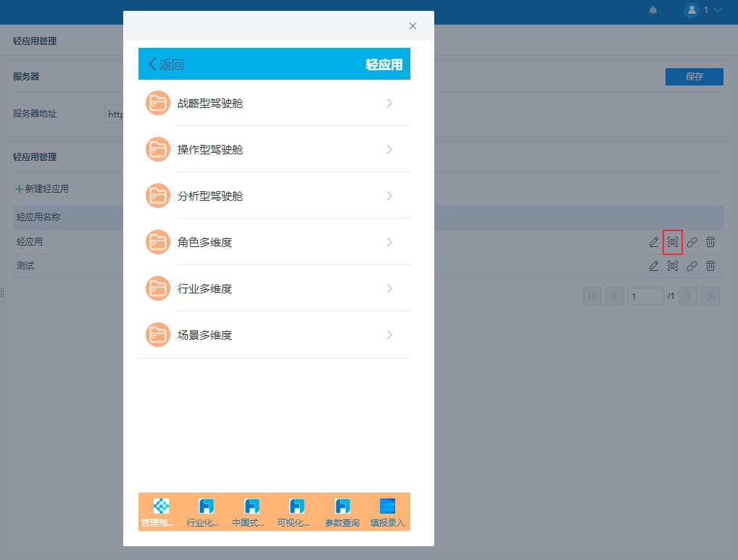Click the page number input field
This screenshot has width=738, height=560.
[x=645, y=296]
